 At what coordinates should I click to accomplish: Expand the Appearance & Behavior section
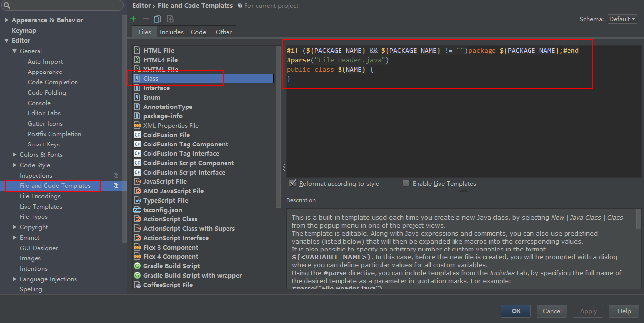[6, 20]
